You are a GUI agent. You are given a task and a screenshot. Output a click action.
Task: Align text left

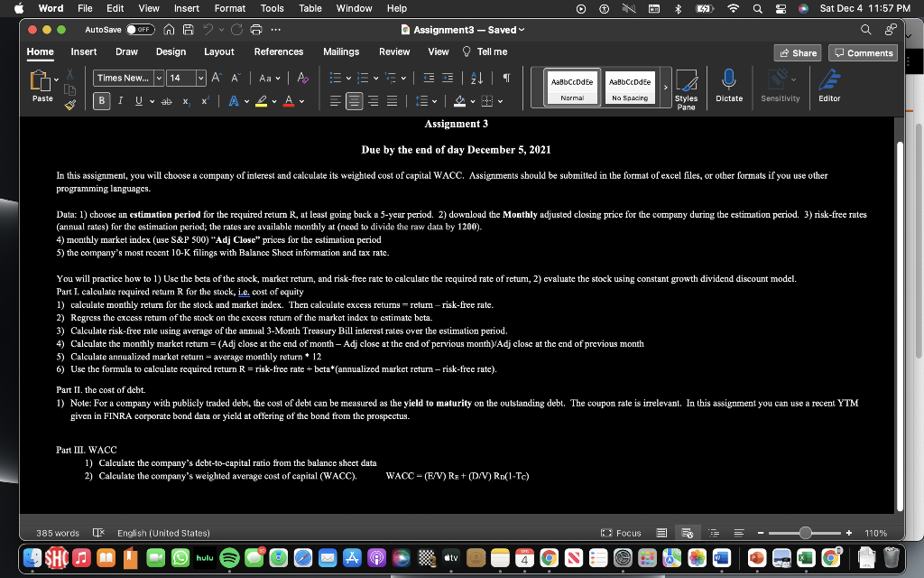[336, 101]
